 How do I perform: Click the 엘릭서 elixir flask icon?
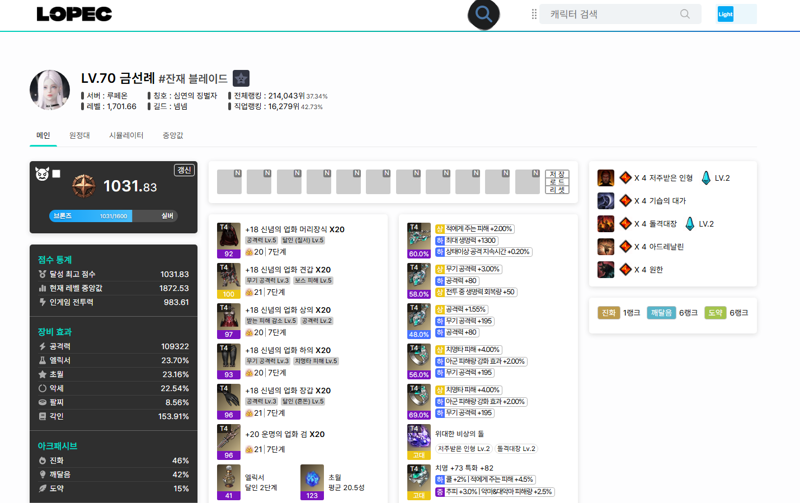pos(229,482)
